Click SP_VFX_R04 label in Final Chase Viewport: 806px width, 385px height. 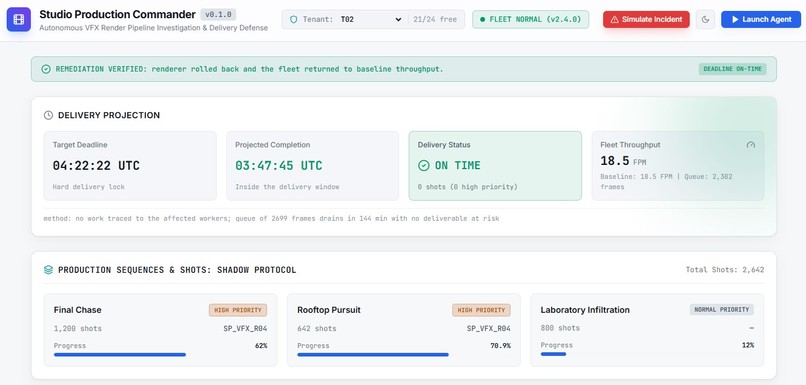click(245, 328)
